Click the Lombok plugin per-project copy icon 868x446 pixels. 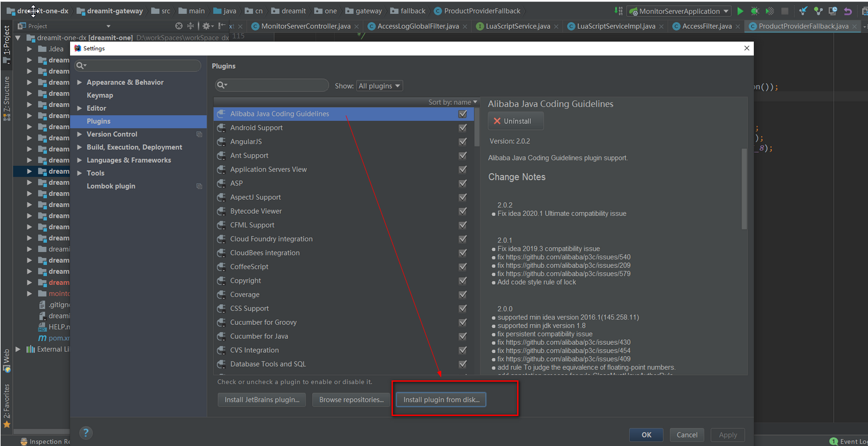pyautogui.click(x=199, y=187)
